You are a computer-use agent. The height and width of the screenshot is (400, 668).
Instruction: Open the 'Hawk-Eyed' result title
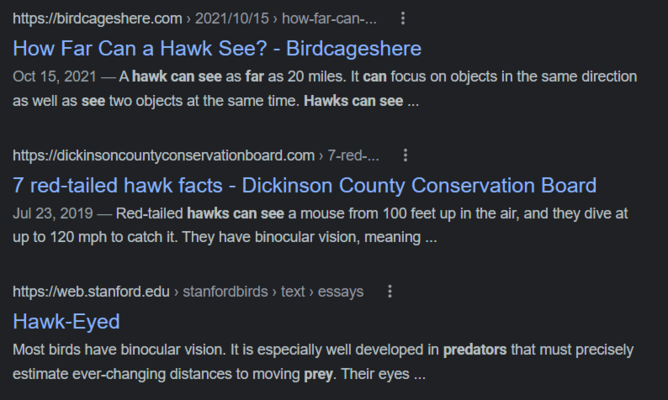coord(66,322)
